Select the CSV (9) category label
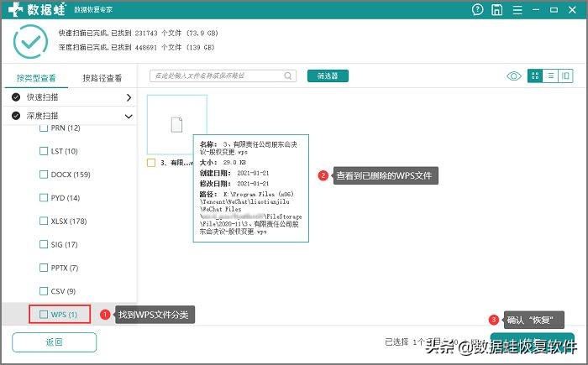 pos(63,291)
